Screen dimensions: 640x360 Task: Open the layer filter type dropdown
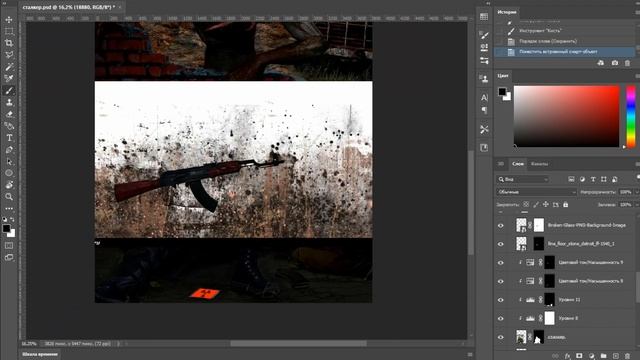tap(523, 179)
